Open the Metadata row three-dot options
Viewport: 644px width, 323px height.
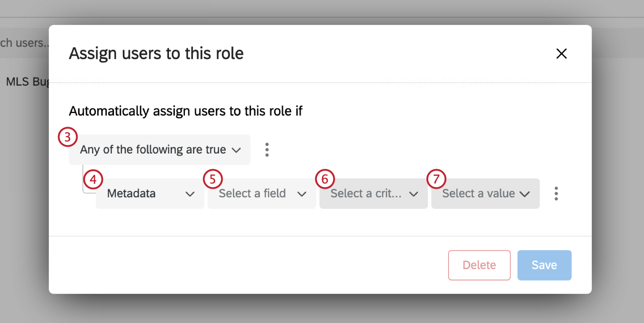[x=556, y=193]
